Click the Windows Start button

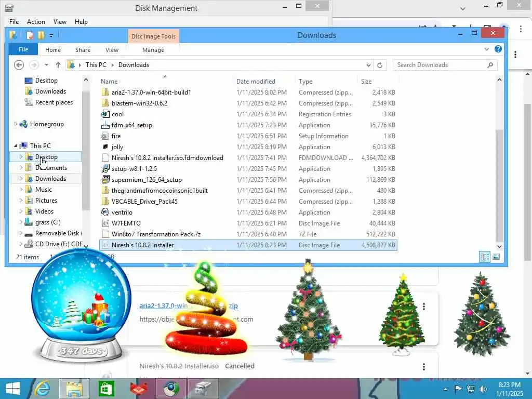pyautogui.click(x=13, y=389)
